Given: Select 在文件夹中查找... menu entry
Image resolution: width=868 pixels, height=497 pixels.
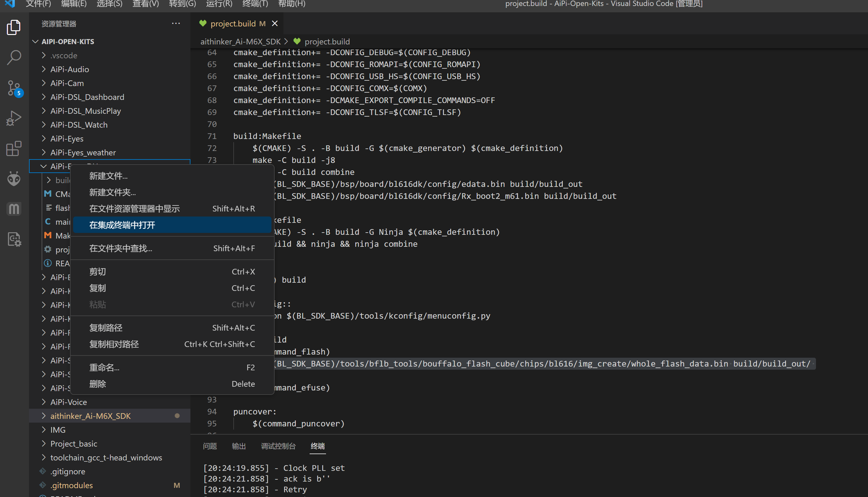Looking at the screenshot, I should 172,248.
